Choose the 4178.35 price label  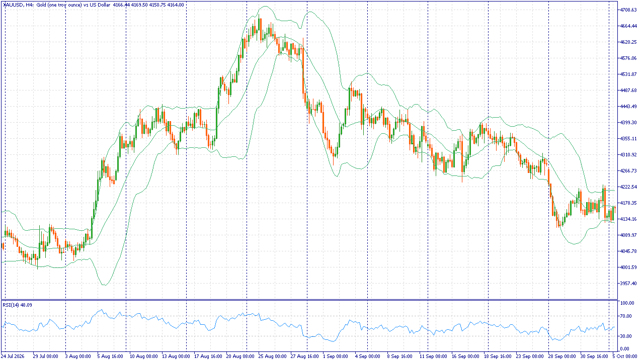(629, 203)
